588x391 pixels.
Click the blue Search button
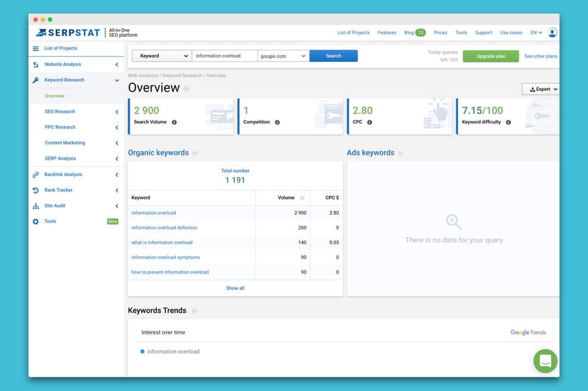point(334,56)
